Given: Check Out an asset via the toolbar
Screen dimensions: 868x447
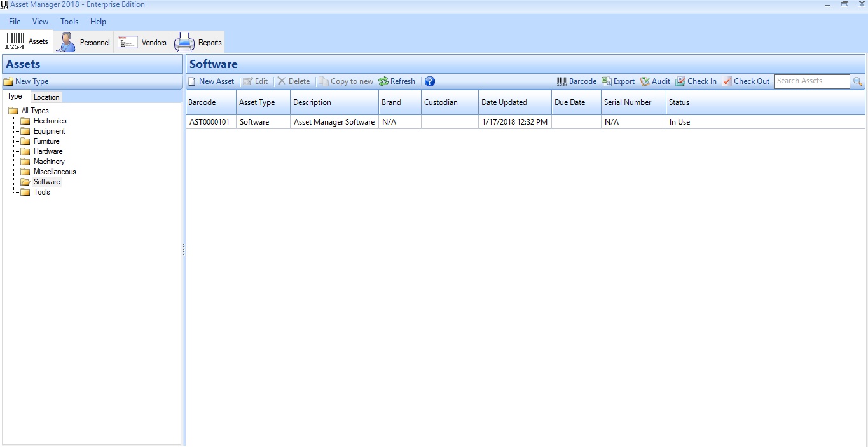Looking at the screenshot, I should tap(746, 81).
